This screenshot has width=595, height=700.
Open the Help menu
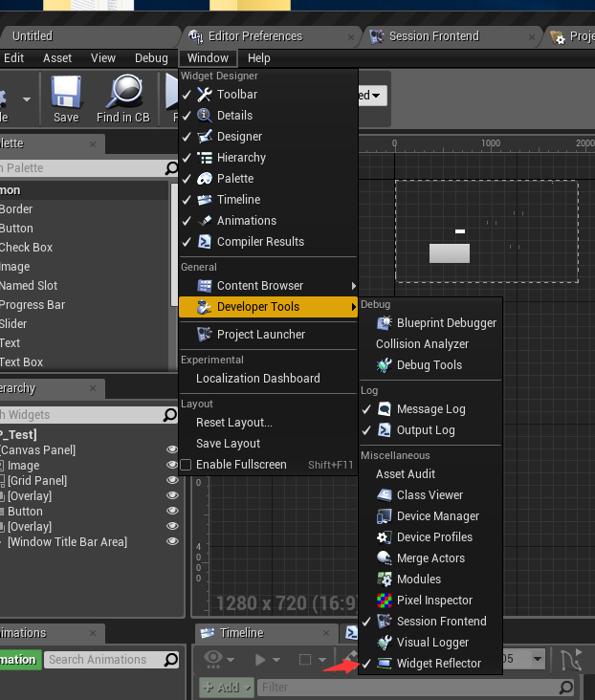(x=258, y=58)
